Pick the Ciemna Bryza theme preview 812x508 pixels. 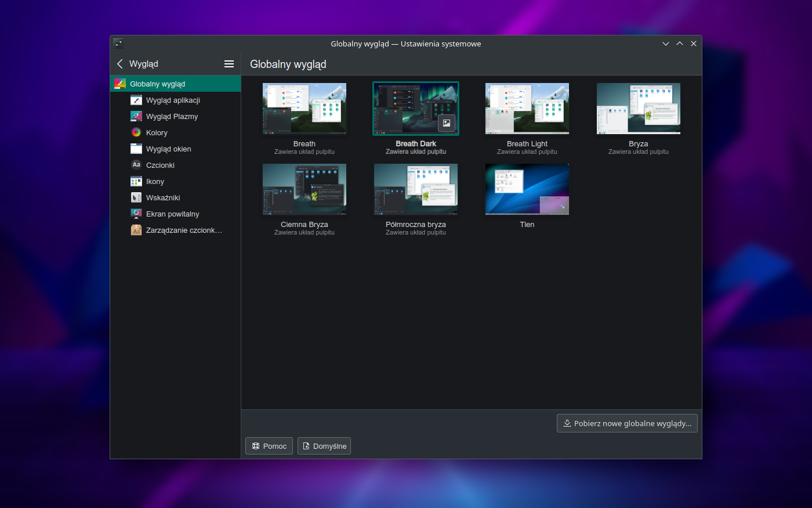[304, 189]
